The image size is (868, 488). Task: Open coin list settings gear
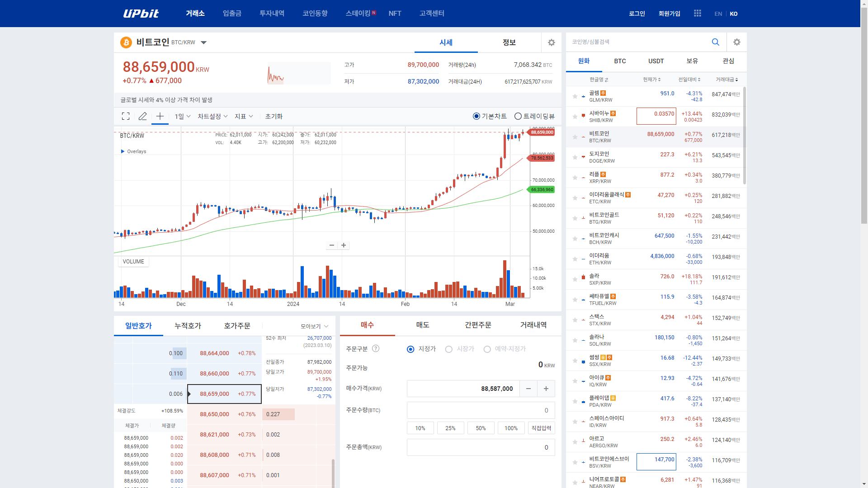pos(736,42)
